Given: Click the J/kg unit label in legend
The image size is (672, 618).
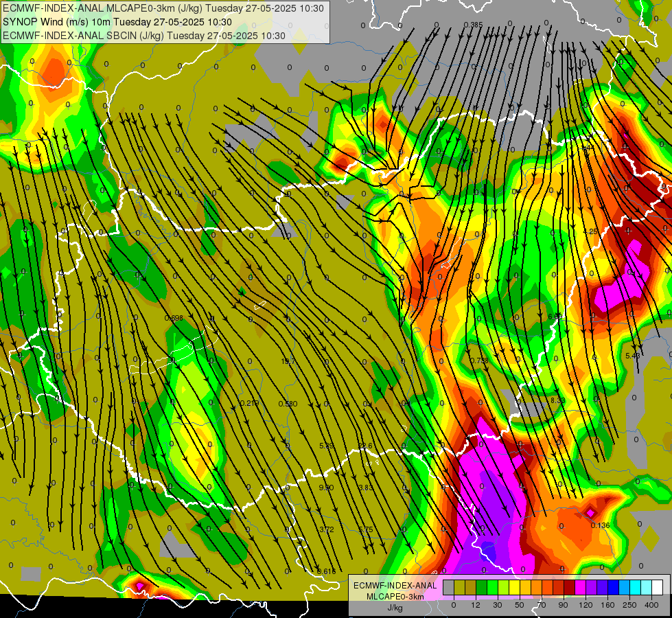Looking at the screenshot, I should 395,608.
